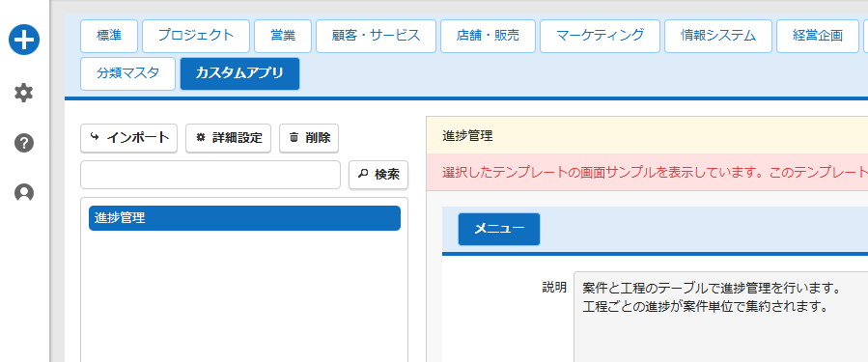Focus the template search input field
This screenshot has height=362, width=868.
[210, 175]
